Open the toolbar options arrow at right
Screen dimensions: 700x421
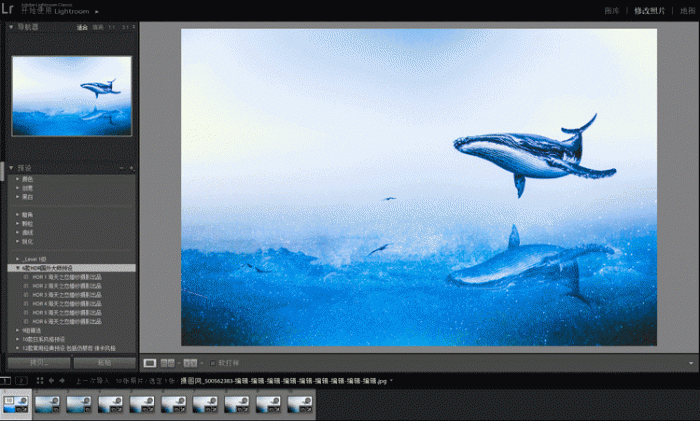[691, 363]
